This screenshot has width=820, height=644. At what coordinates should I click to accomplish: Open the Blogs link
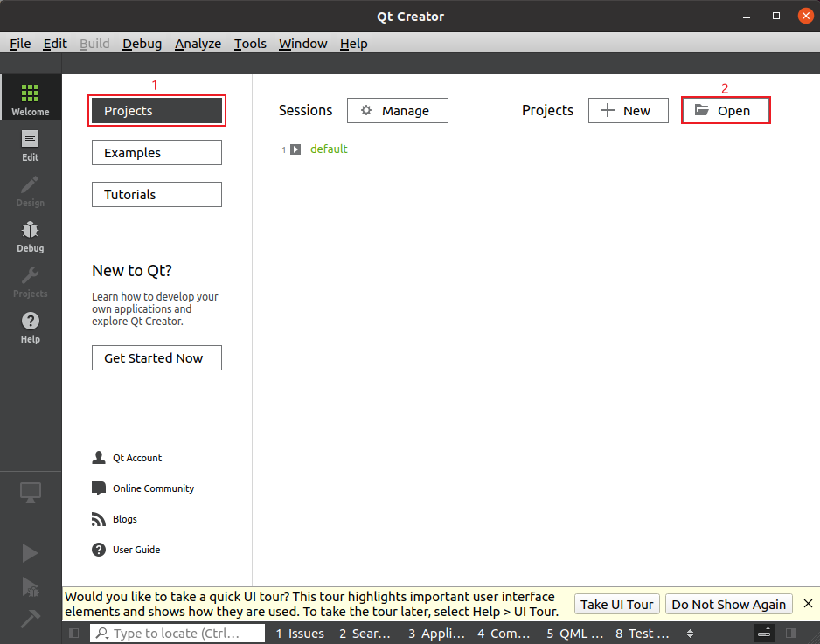[x=124, y=519]
